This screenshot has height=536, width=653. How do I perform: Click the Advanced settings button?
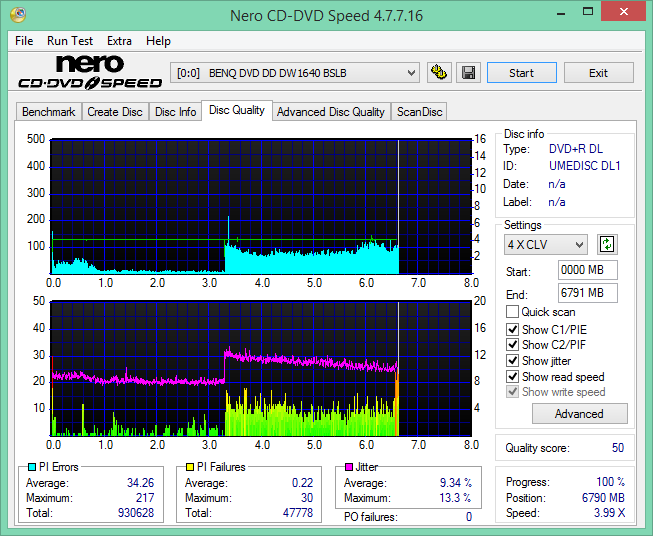click(579, 414)
